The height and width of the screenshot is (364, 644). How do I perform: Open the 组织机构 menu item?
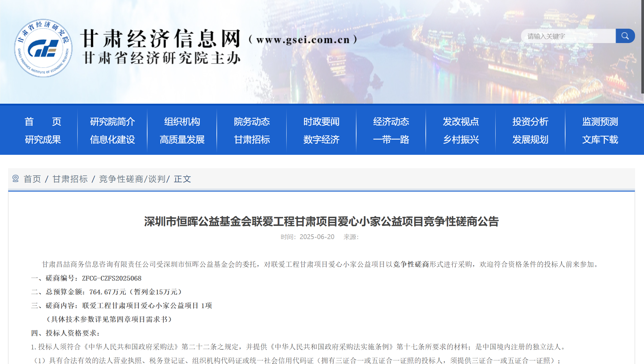pos(182,122)
